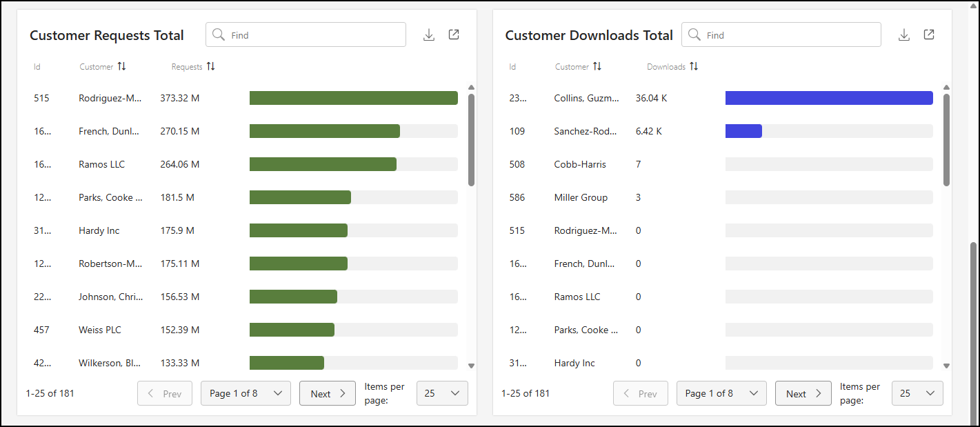Click Prev button in Customer Downloads panel
The width and height of the screenshot is (980, 427).
pos(641,393)
